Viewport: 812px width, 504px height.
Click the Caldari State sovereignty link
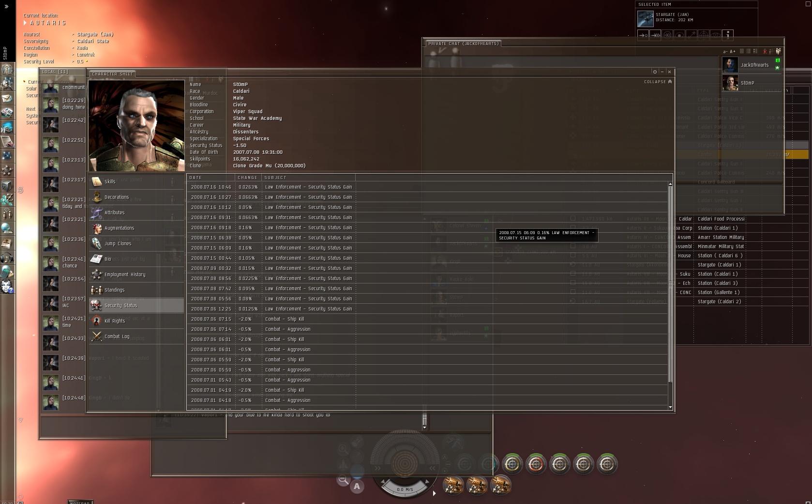point(93,41)
